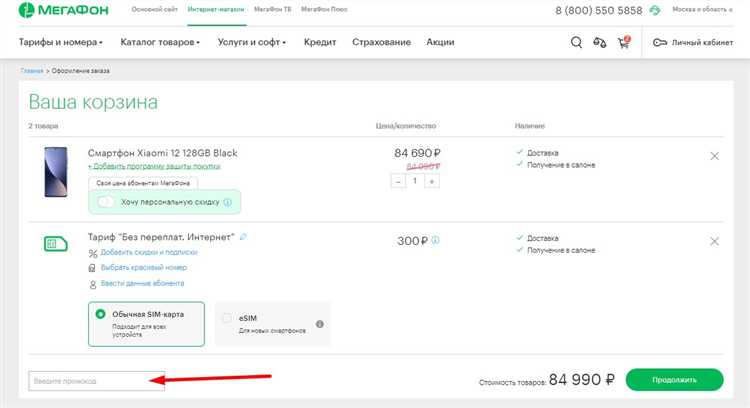Click the key icon for Личный кабинет

coord(660,43)
